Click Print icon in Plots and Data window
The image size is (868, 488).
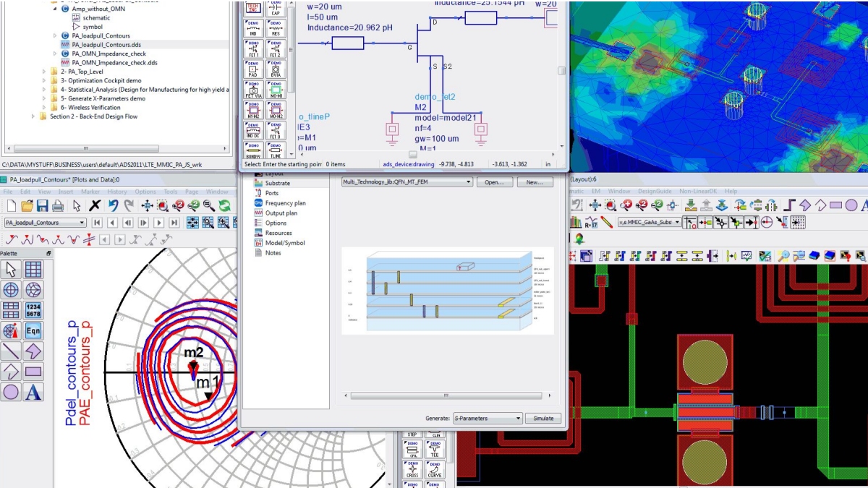tap(58, 205)
